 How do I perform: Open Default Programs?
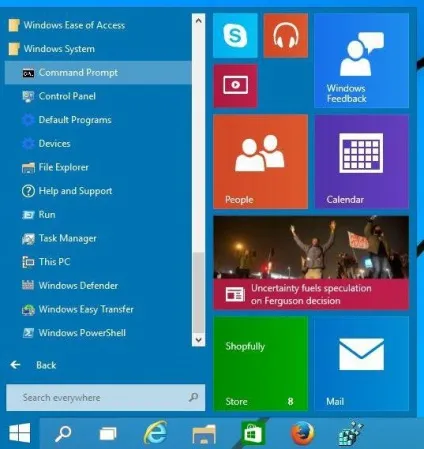(x=98, y=120)
